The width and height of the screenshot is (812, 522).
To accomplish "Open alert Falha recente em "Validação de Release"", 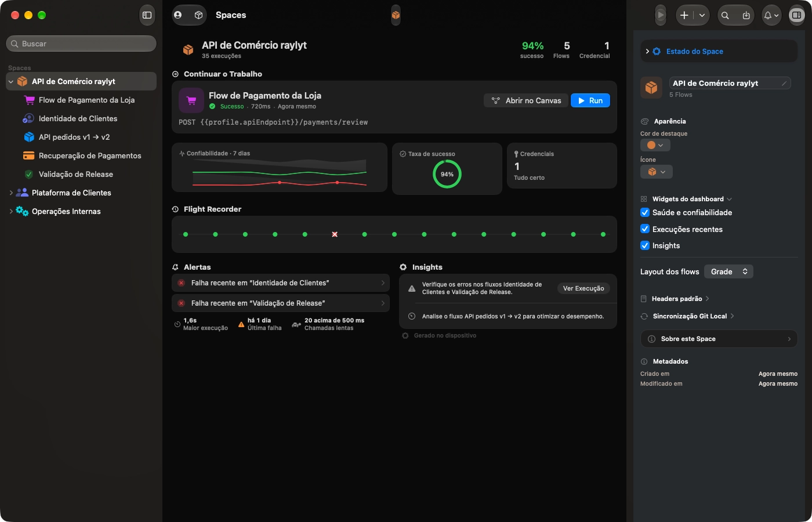I will click(281, 303).
